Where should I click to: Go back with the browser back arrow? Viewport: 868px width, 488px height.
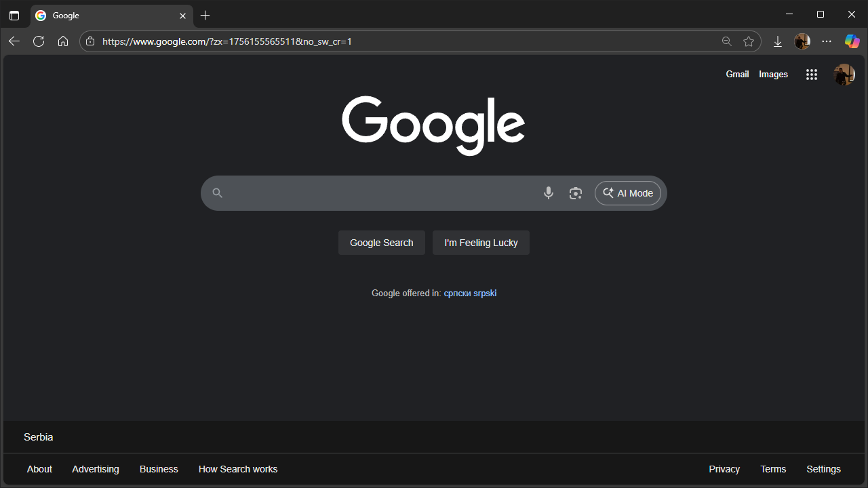[x=14, y=41]
